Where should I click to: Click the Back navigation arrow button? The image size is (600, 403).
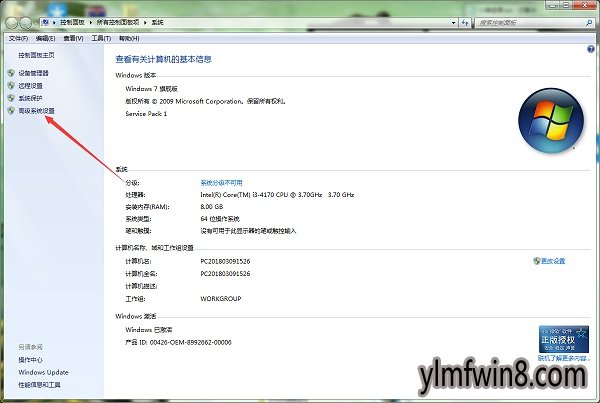[11, 23]
